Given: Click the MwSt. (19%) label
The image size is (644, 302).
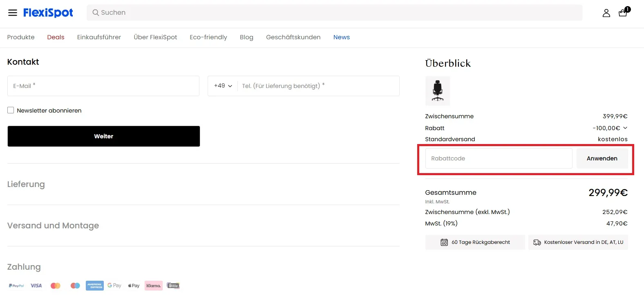Looking at the screenshot, I should (x=441, y=223).
